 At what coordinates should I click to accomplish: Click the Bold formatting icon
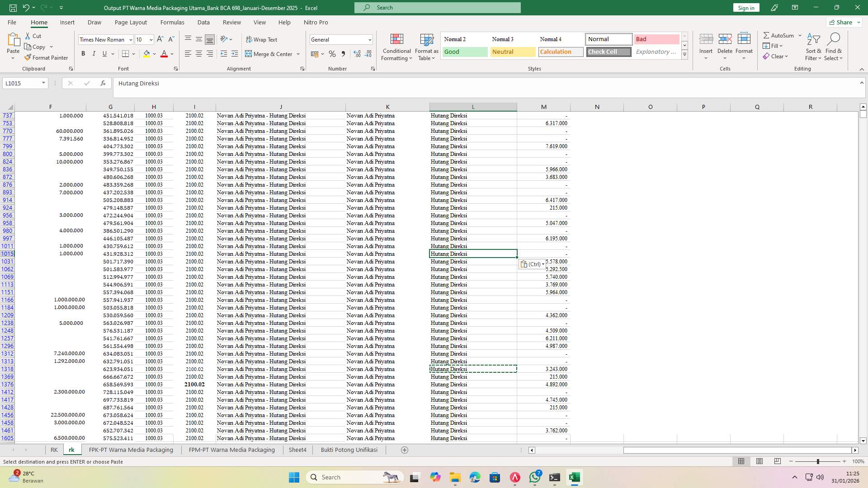(x=83, y=53)
